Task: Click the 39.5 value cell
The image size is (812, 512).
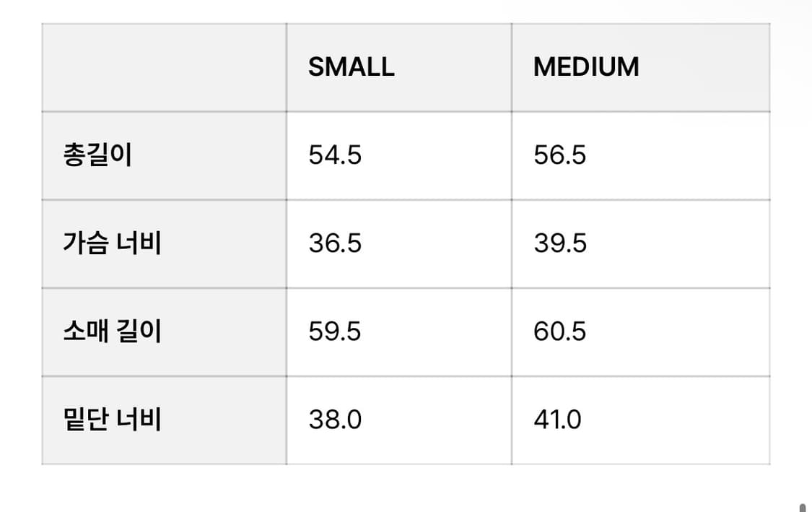Action: [560, 243]
